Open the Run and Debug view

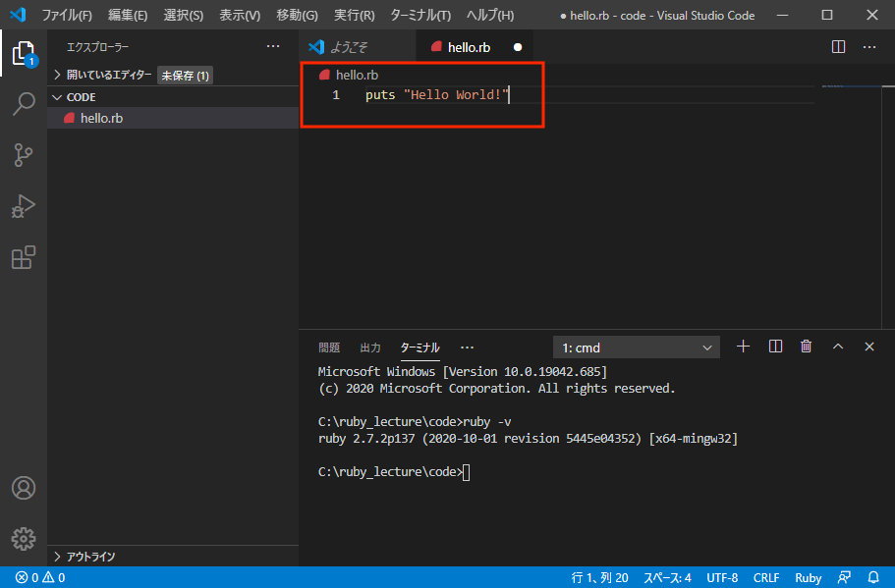click(24, 206)
